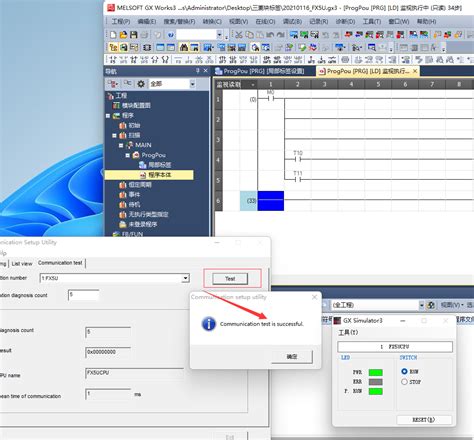
Task: Click the FX5UCPU name field in the utility
Action: click(134, 373)
